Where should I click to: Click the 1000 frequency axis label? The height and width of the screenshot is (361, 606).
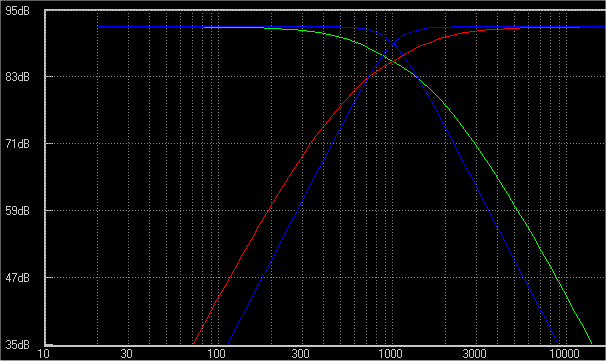tap(390, 354)
